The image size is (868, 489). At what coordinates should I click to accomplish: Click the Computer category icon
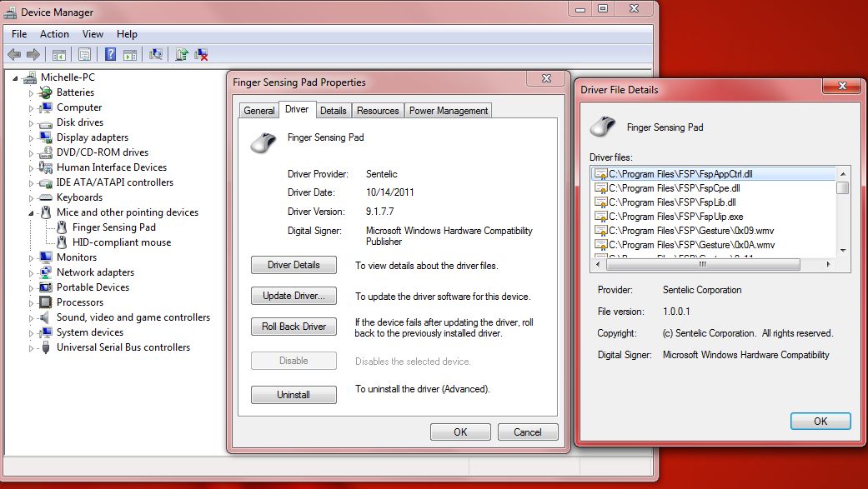(46, 107)
